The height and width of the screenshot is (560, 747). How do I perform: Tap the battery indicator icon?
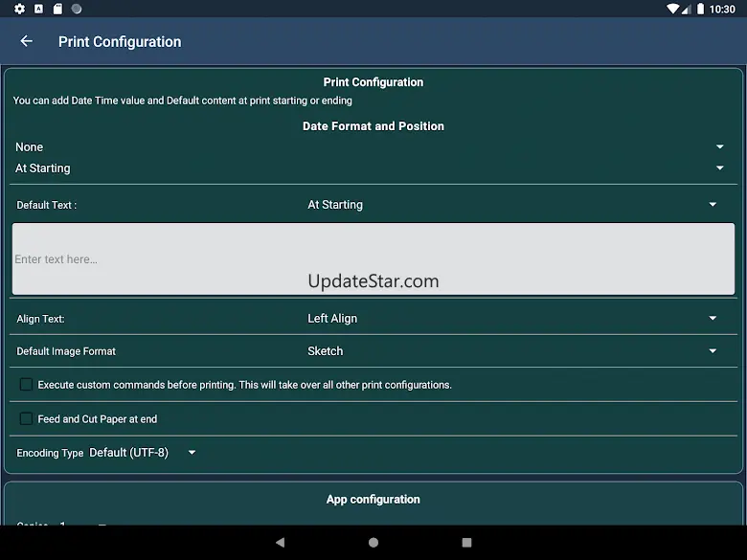pyautogui.click(x=700, y=9)
